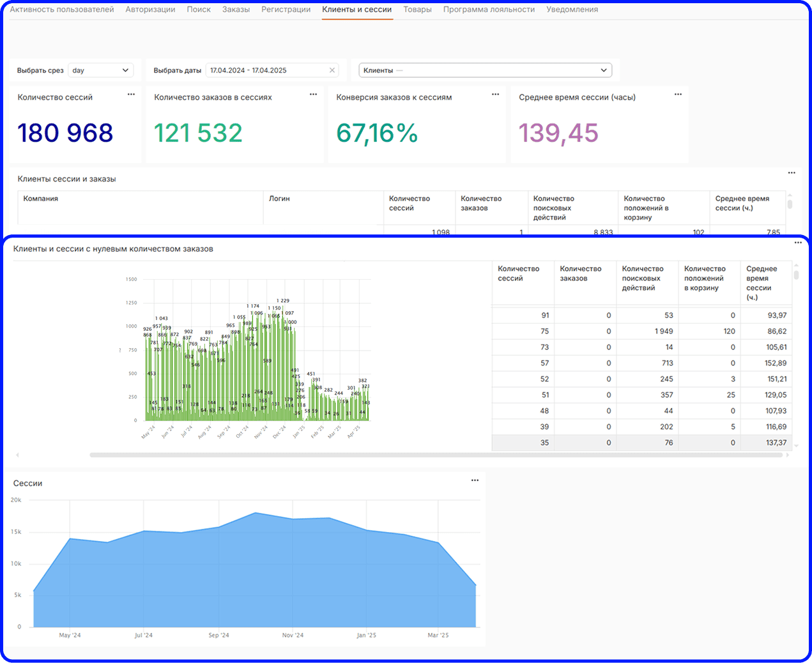Open the Клиенты filter dropdown
This screenshot has width=812, height=663.
(x=485, y=70)
